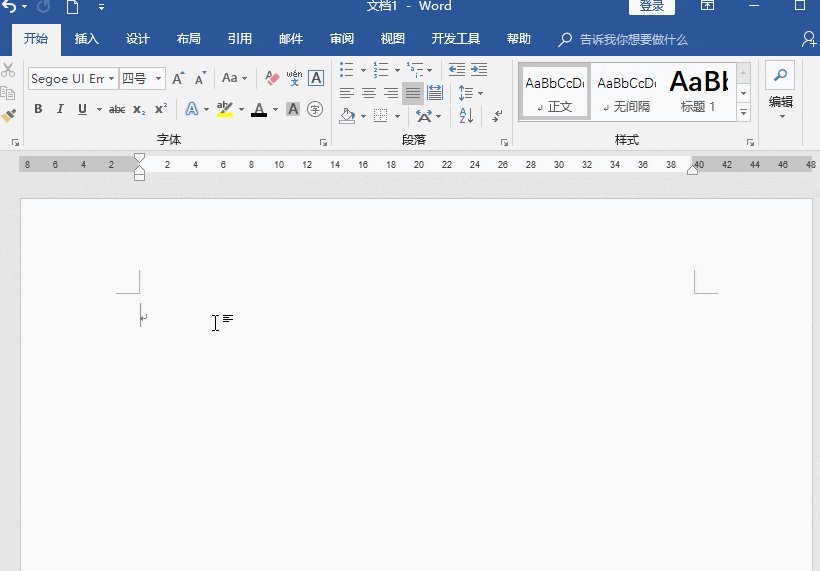
Task: Toggle Underline formatting
Action: [82, 109]
